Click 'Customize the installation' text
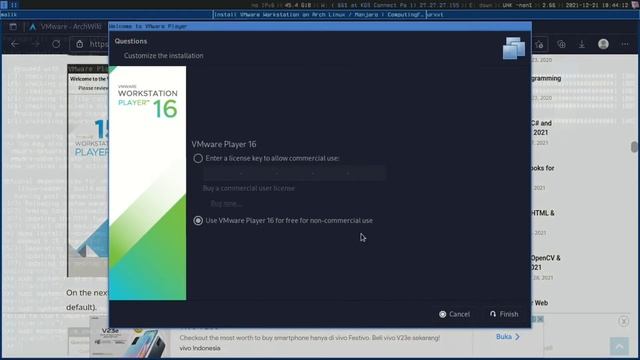 (x=164, y=56)
